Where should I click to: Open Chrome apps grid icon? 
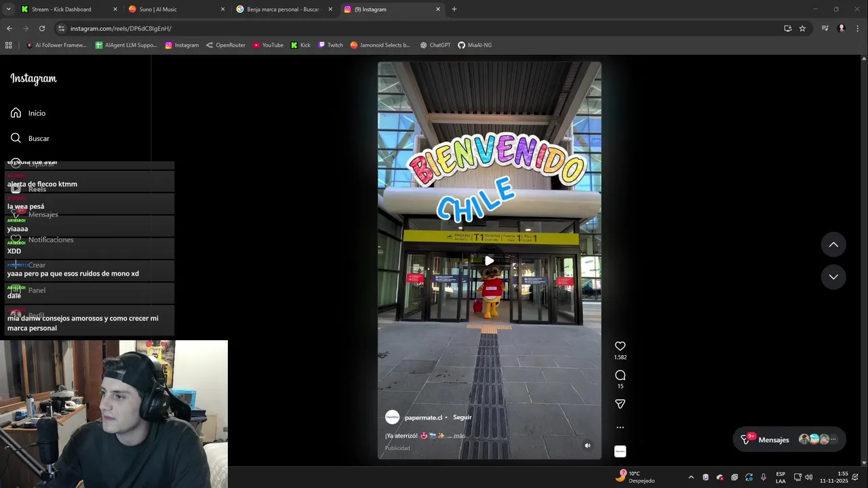click(x=9, y=45)
